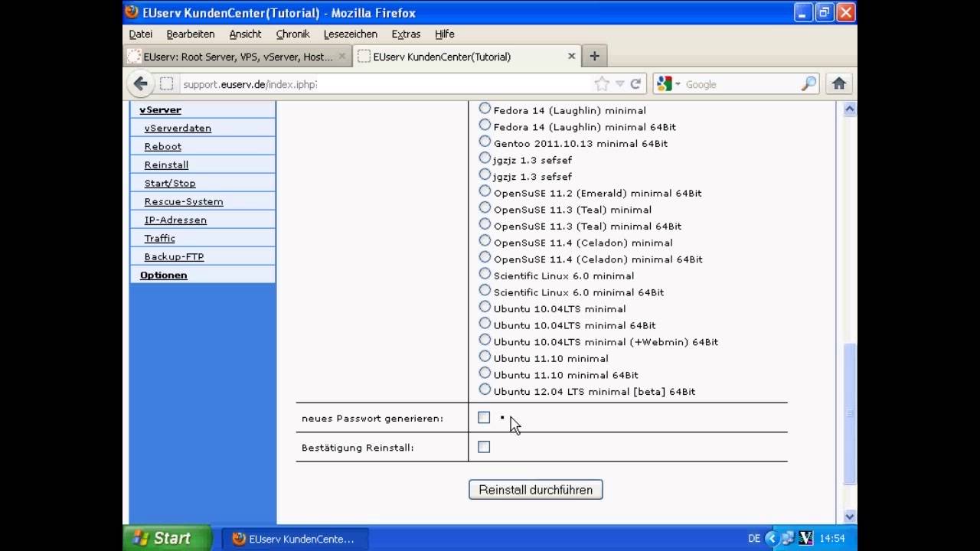
Task: Click the page scrollbar down arrow
Action: (x=849, y=517)
